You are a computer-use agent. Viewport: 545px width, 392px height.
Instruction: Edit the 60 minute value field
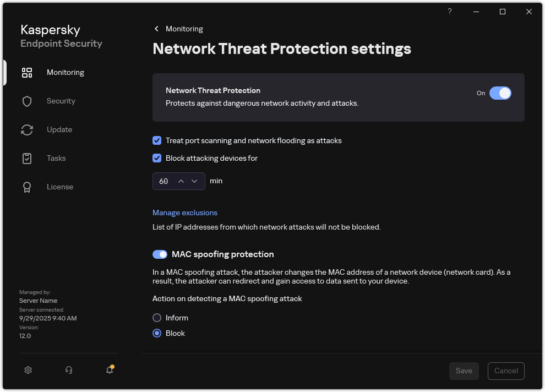click(x=165, y=181)
